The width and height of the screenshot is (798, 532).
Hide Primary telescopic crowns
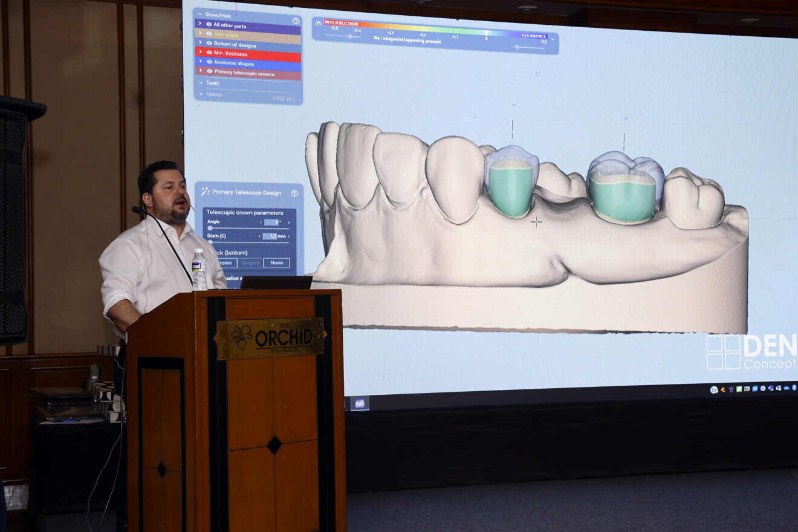pyautogui.click(x=209, y=71)
